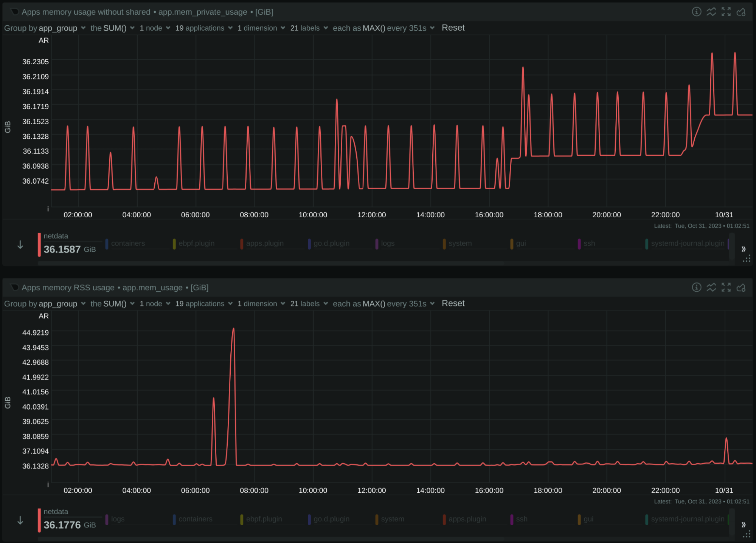Open the SUM() aggregation menu on RSS chart
Screen dimensions: 756x543
[114, 304]
